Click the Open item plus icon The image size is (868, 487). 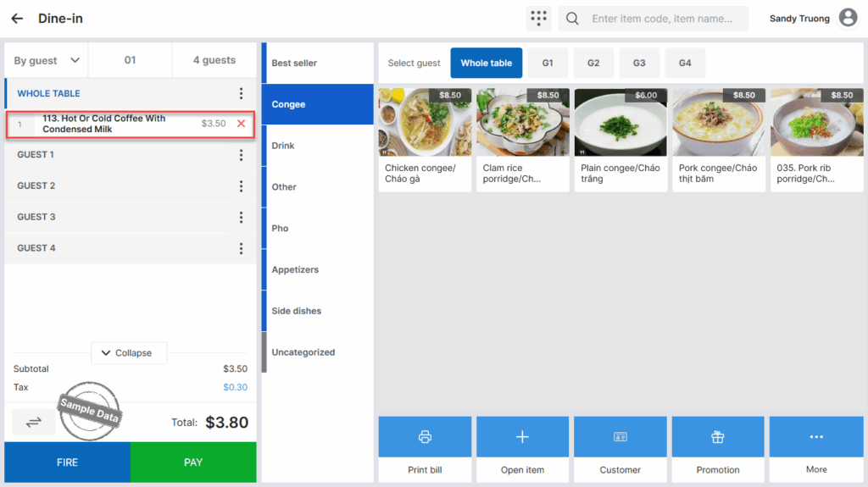tap(522, 437)
